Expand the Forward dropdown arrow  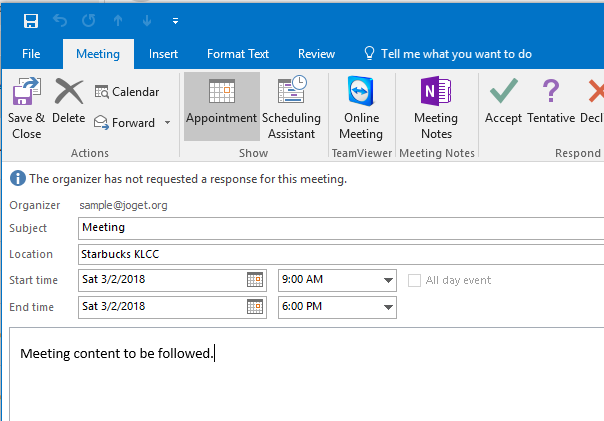point(167,123)
